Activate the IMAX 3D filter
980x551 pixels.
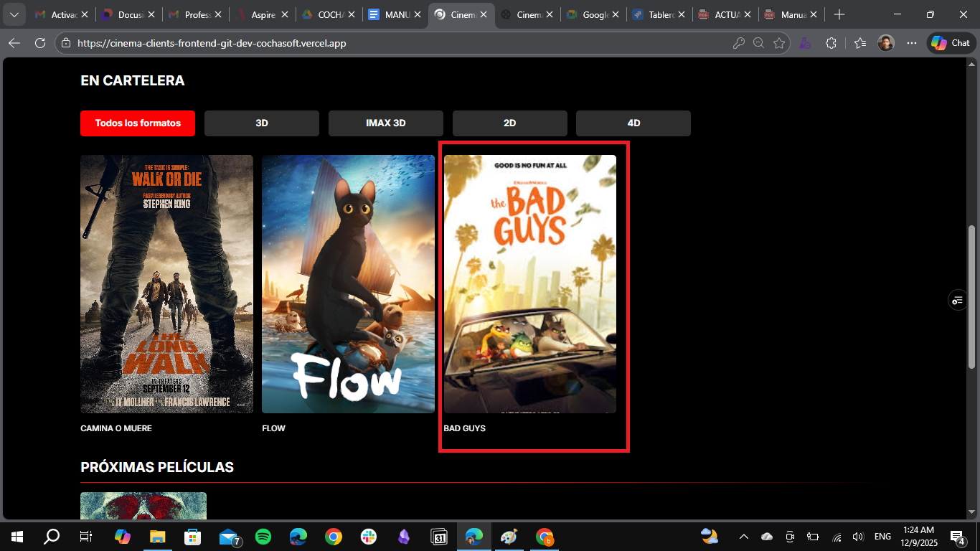(385, 123)
